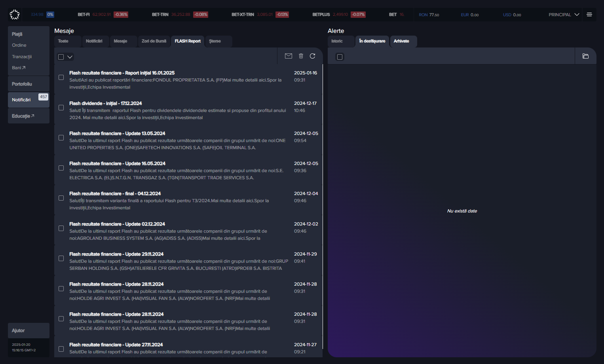This screenshot has width=604, height=364.
Task: Check the Update 02.12.2024 message
Action: (x=61, y=228)
